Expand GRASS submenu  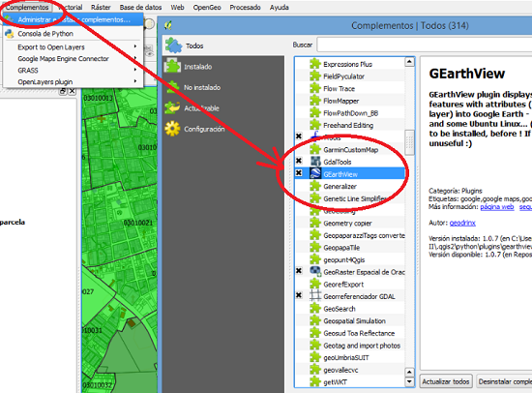(74, 71)
